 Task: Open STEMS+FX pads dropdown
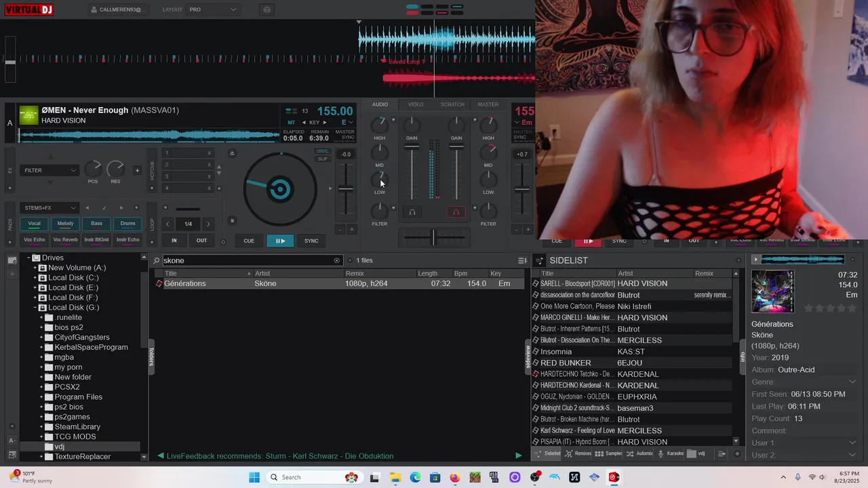coord(50,208)
